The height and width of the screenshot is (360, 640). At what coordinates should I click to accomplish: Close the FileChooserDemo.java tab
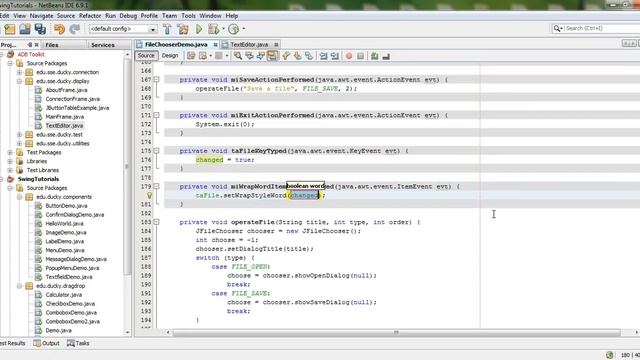click(215, 44)
